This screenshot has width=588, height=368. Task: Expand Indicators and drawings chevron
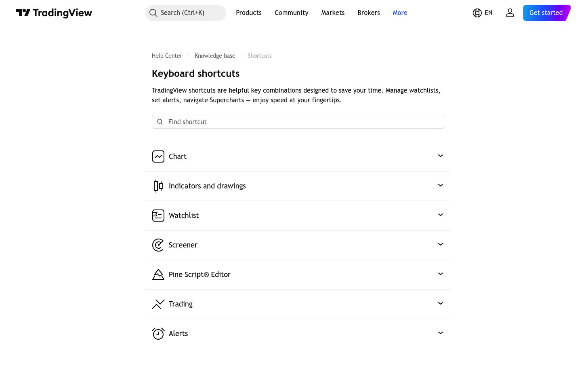[441, 185]
